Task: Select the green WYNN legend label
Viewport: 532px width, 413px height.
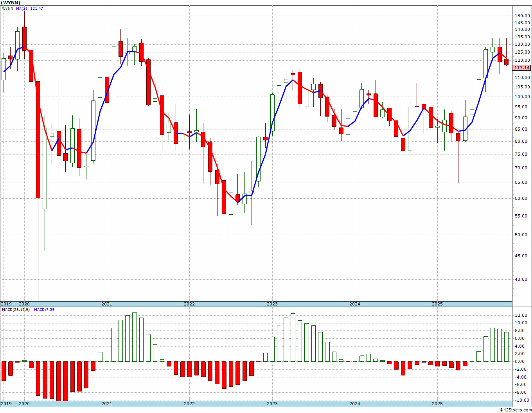Action: (x=7, y=8)
